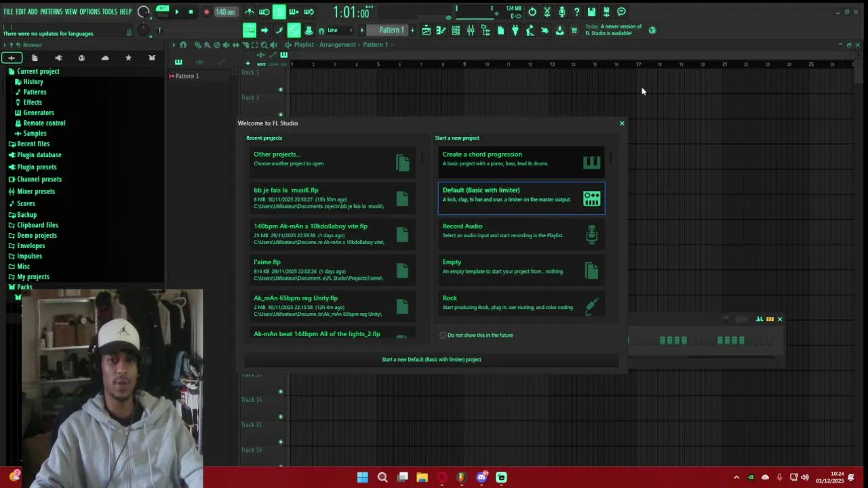Open the shopping cart content library
868x488 pixels.
pos(574,30)
